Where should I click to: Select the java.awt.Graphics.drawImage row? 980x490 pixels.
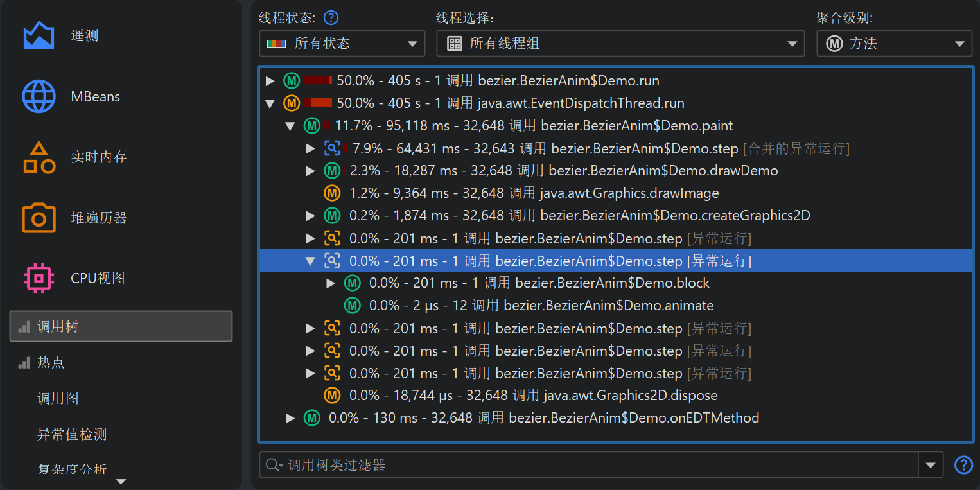533,193
